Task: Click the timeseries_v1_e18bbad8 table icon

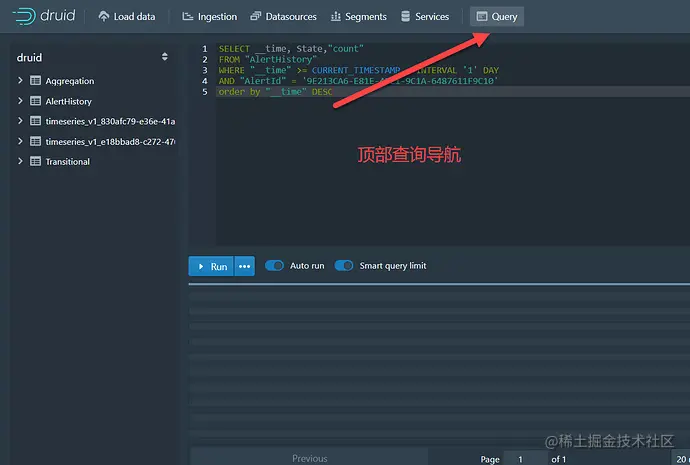Action: click(x=36, y=141)
